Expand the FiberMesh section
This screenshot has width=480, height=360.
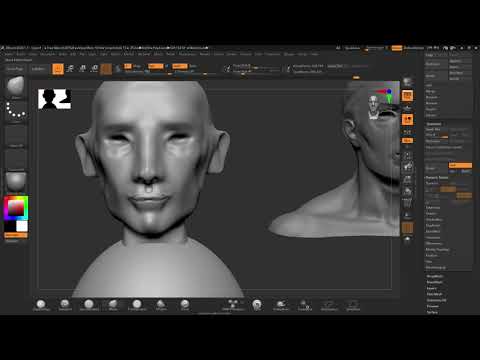point(434,294)
